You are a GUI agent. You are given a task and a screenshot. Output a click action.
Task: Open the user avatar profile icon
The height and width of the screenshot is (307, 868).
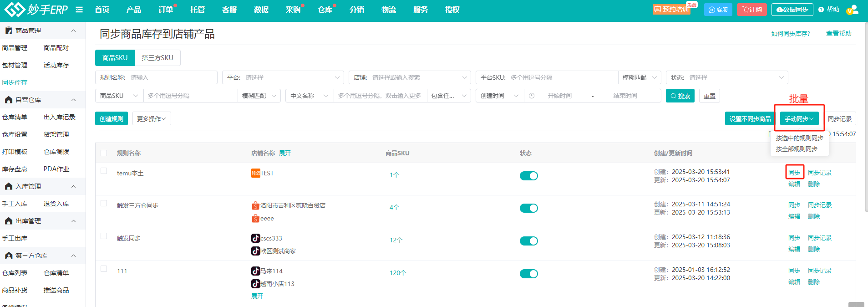[x=853, y=10]
